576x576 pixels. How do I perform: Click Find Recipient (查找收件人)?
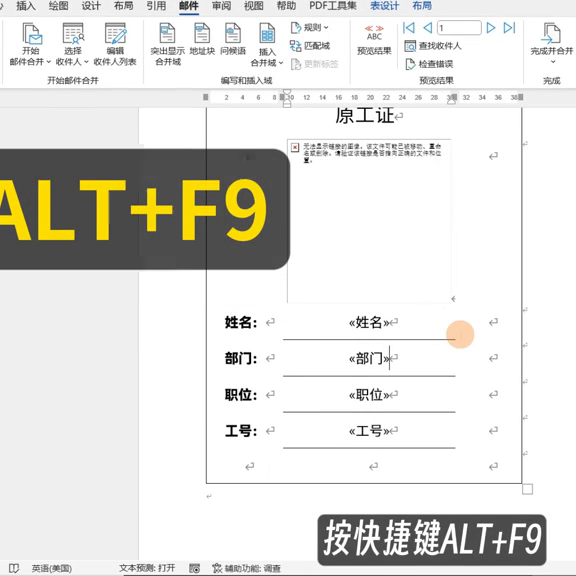click(432, 46)
